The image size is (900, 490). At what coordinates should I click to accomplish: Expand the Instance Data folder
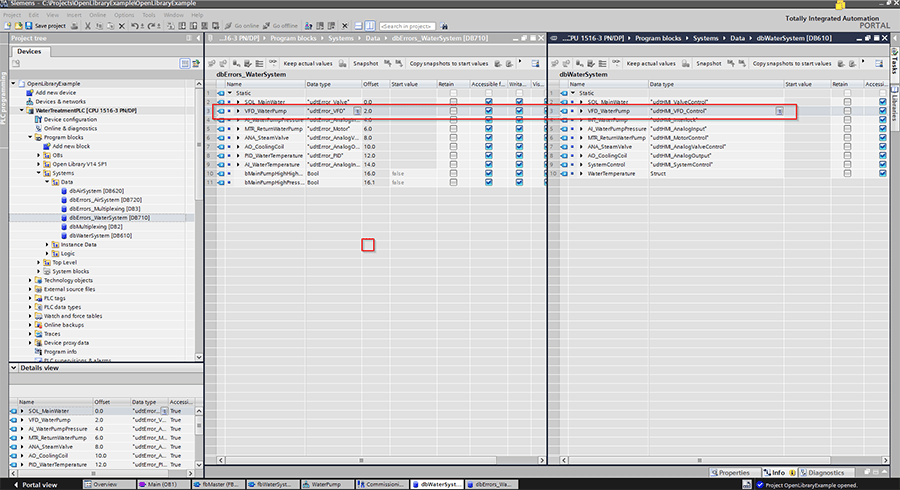(48, 244)
